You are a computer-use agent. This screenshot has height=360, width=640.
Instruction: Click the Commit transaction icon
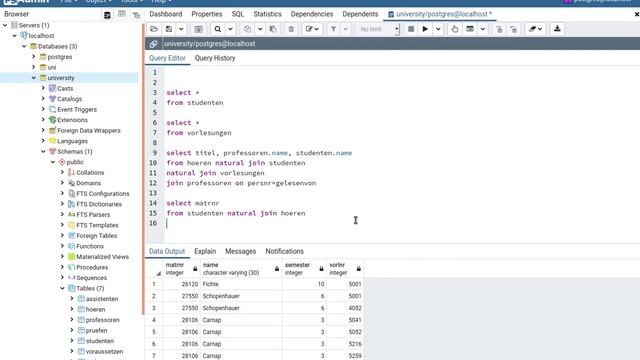(x=499, y=29)
